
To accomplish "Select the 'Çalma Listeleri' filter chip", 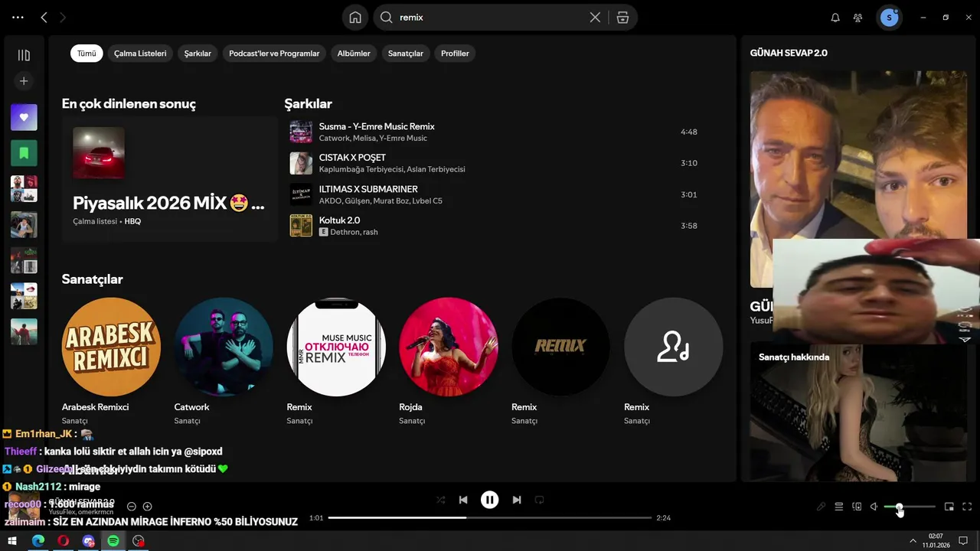I will pos(140,54).
